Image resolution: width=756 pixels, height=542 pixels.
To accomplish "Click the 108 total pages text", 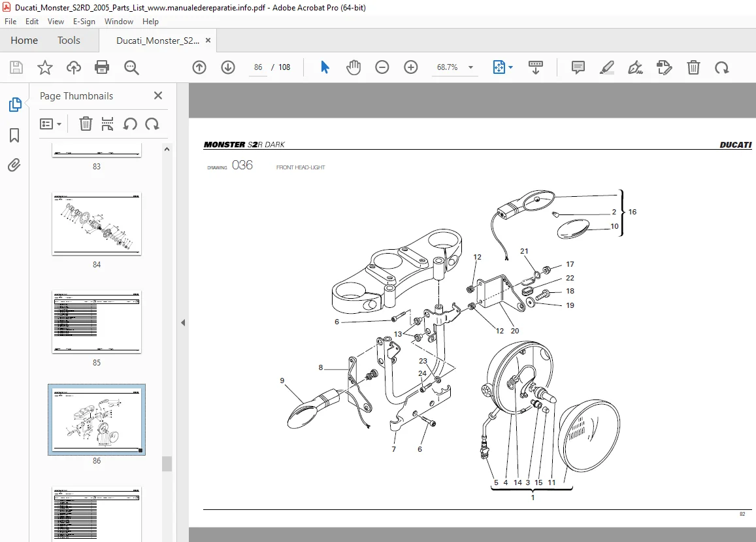I will pos(284,67).
